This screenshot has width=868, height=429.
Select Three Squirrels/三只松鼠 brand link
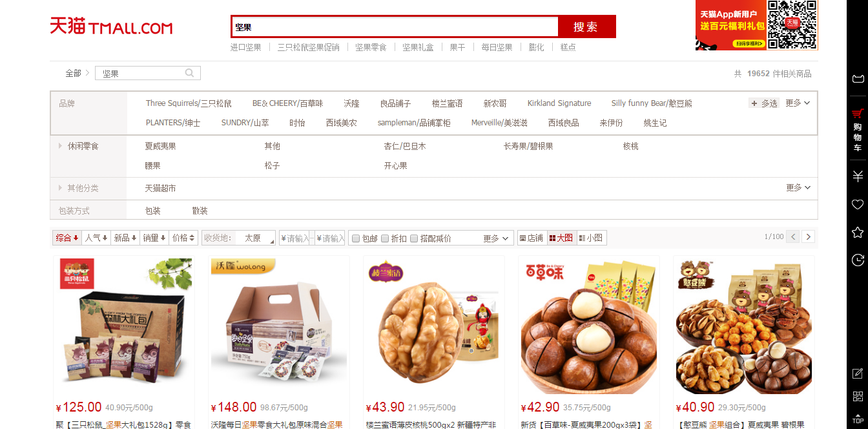189,103
